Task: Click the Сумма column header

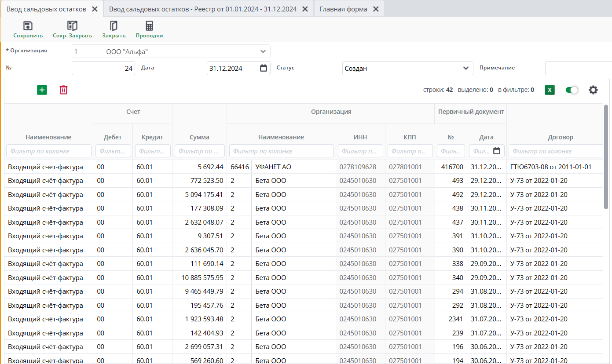Action: (199, 137)
